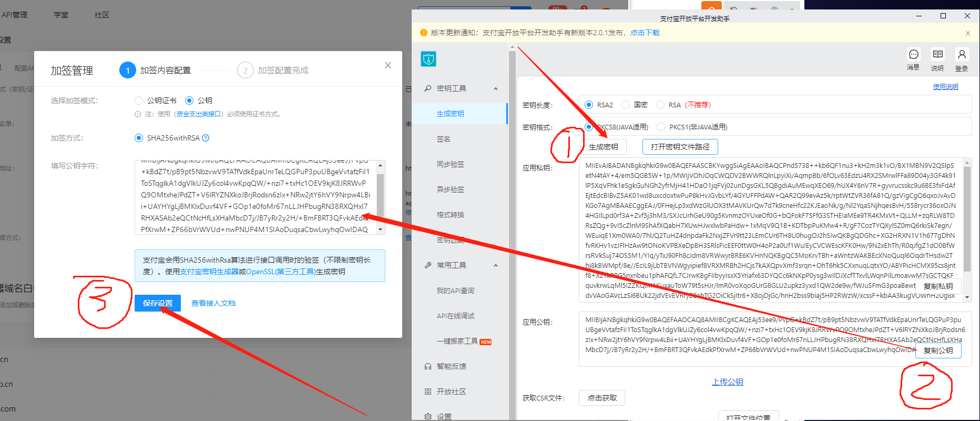Click the shield logo icon in Alipay assistant
This screenshot has height=421, width=980.
428,59
